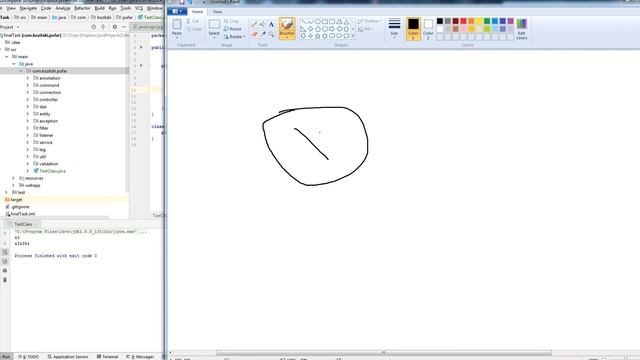Image resolution: width=640 pixels, height=360 pixels.
Task: Select the Pencil tool in Paint
Action: pyautogui.click(x=254, y=24)
